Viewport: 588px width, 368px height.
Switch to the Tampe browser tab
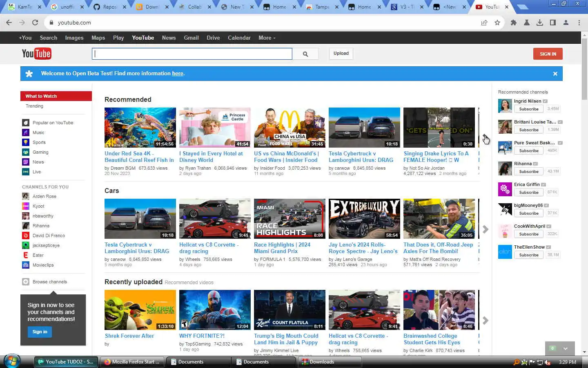pos(323,7)
